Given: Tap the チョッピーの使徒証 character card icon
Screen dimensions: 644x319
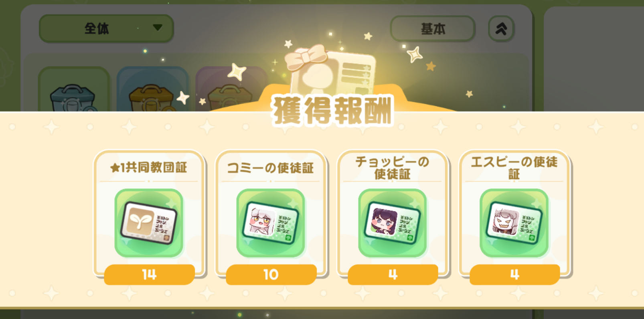Looking at the screenshot, I should tap(393, 223).
